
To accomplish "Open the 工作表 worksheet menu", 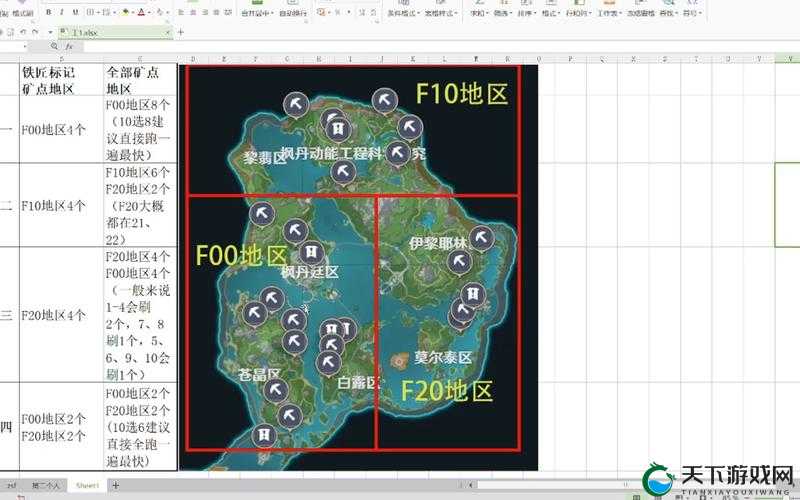I will pos(609,13).
